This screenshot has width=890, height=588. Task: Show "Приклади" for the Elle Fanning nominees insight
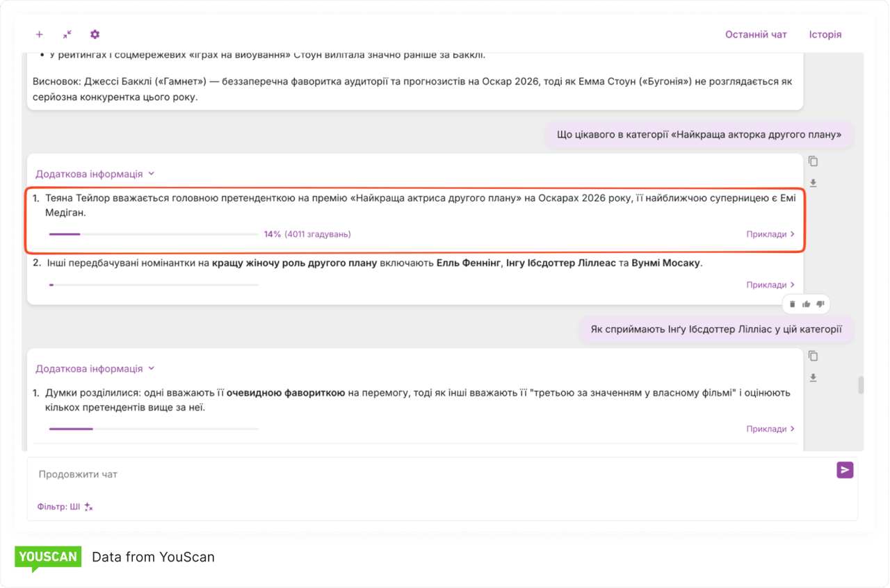click(770, 285)
